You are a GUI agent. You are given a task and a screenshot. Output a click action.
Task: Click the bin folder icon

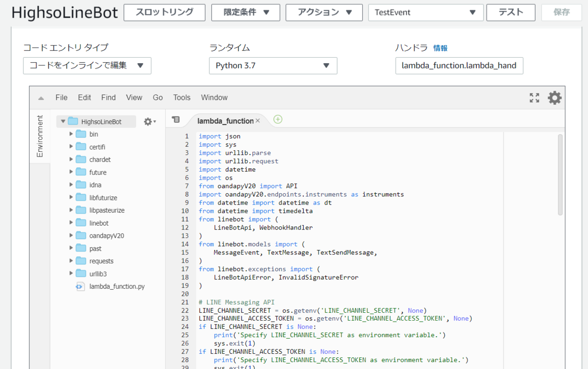coord(81,134)
